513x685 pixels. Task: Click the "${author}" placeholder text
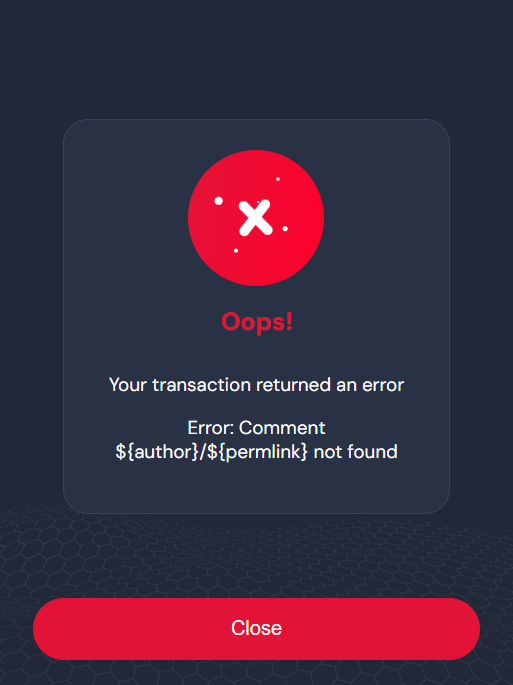click(157, 452)
